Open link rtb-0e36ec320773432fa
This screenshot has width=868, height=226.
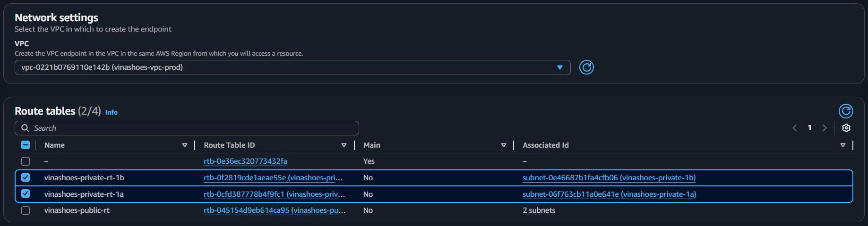245,161
